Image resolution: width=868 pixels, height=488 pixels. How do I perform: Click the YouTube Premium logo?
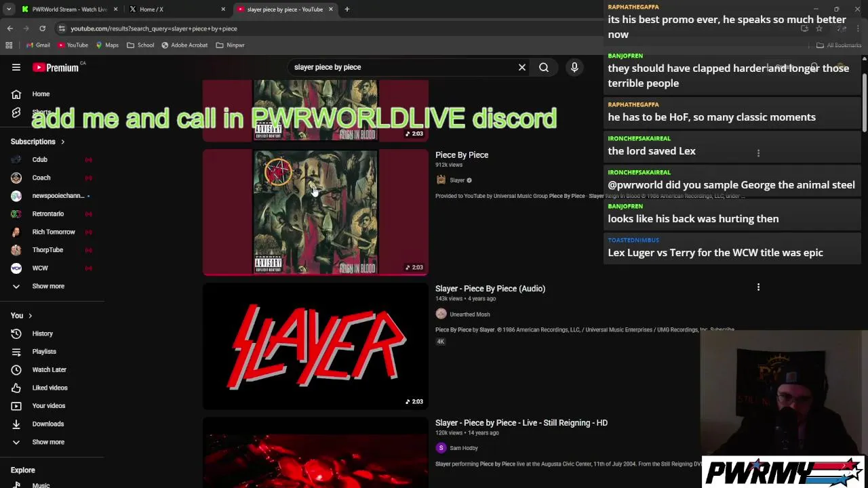click(x=56, y=67)
